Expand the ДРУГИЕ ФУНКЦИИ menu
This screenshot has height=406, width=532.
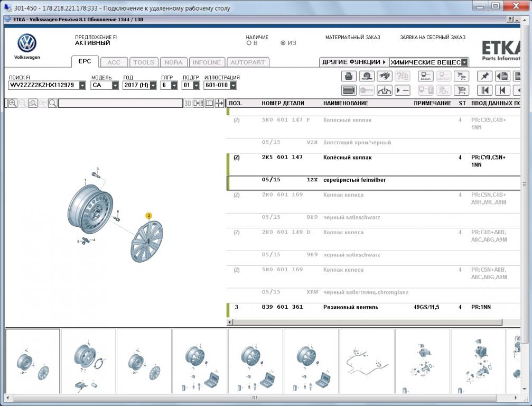click(x=354, y=62)
